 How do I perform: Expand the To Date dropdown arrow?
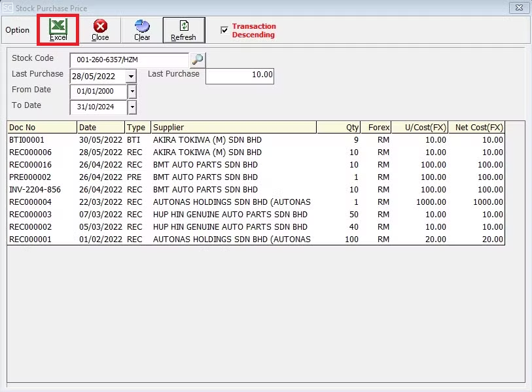pos(132,107)
